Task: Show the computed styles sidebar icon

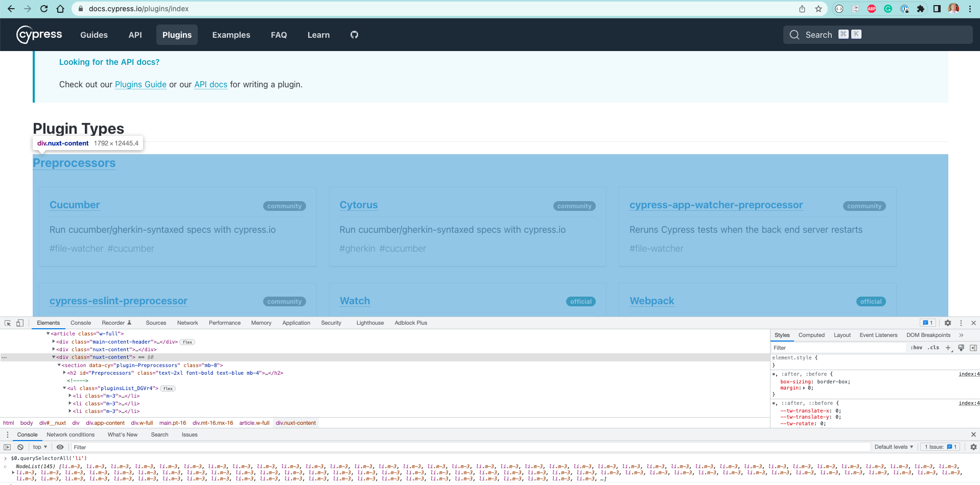Action: click(973, 348)
